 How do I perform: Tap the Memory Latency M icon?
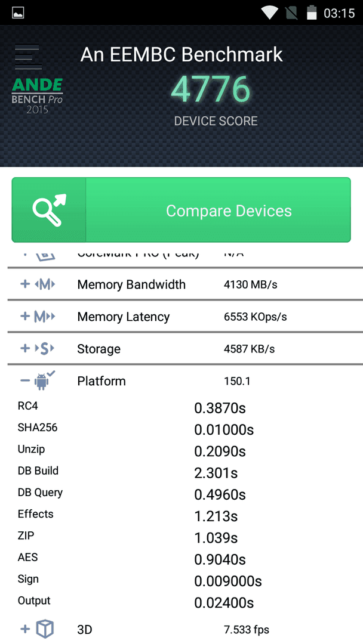tap(44, 316)
